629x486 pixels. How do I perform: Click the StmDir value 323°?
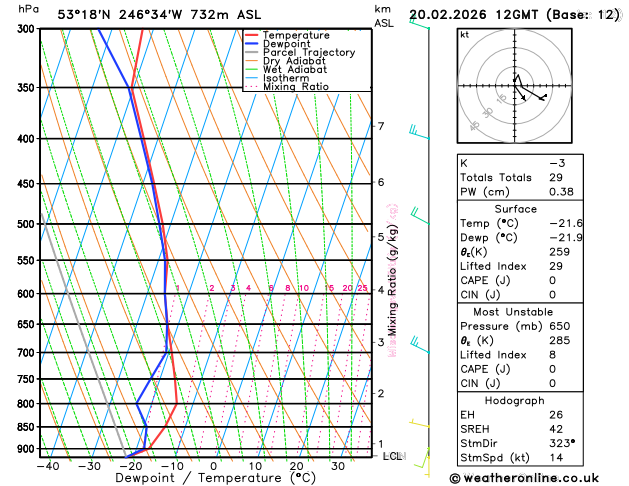click(x=562, y=443)
